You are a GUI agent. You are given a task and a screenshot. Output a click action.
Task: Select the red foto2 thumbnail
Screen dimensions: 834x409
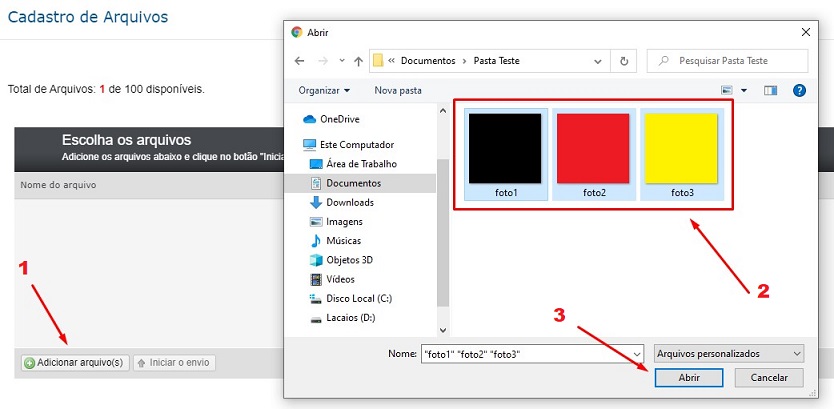coord(594,154)
